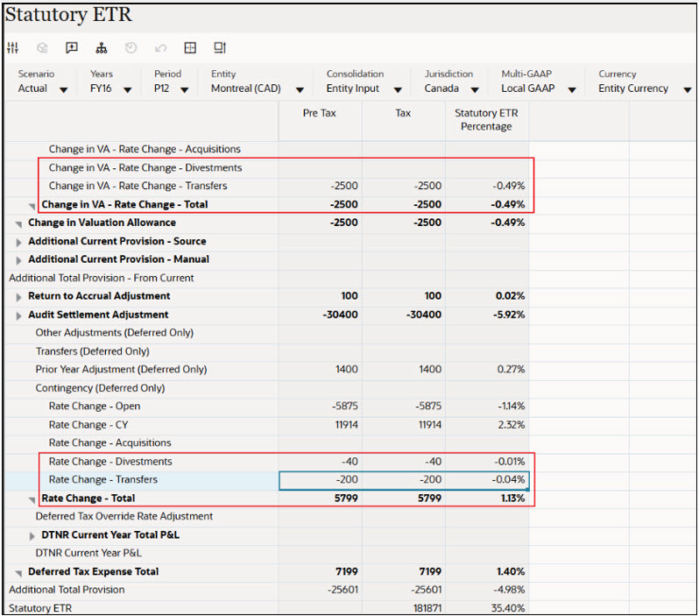Viewport: 699px width, 616px height.
Task: Select Transfers (Deferred Only) row
Action: tap(93, 351)
